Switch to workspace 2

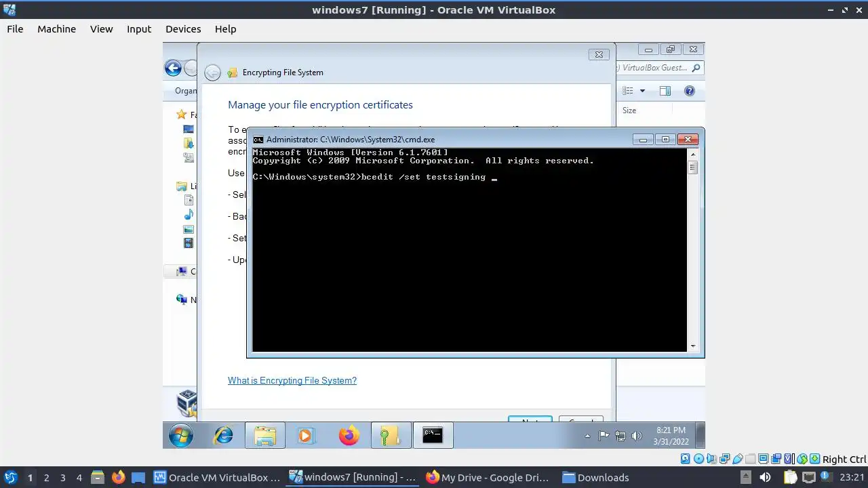click(x=46, y=478)
